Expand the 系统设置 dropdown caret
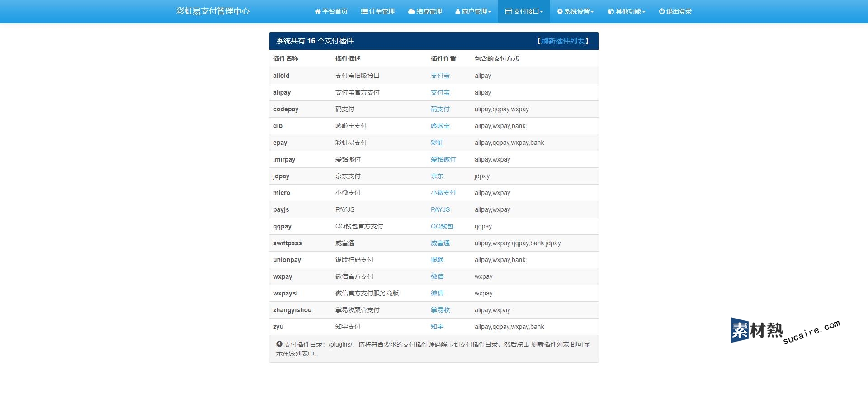The image size is (868, 414). point(592,12)
